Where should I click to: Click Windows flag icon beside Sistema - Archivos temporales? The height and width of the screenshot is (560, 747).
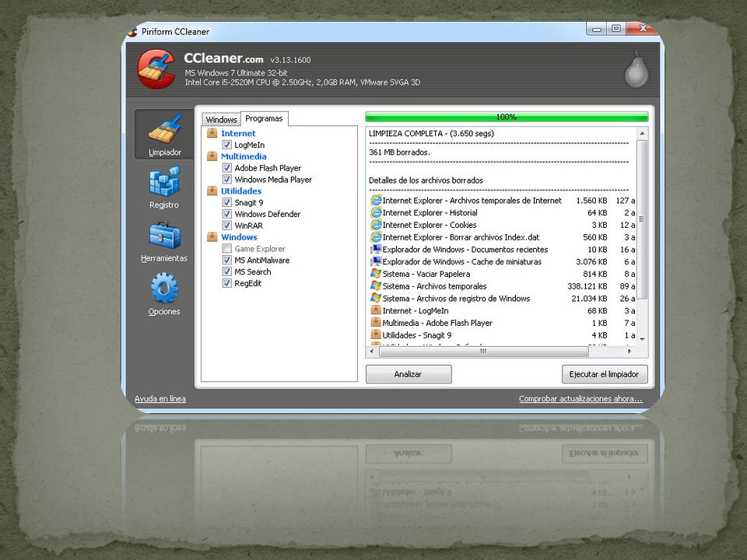point(376,286)
